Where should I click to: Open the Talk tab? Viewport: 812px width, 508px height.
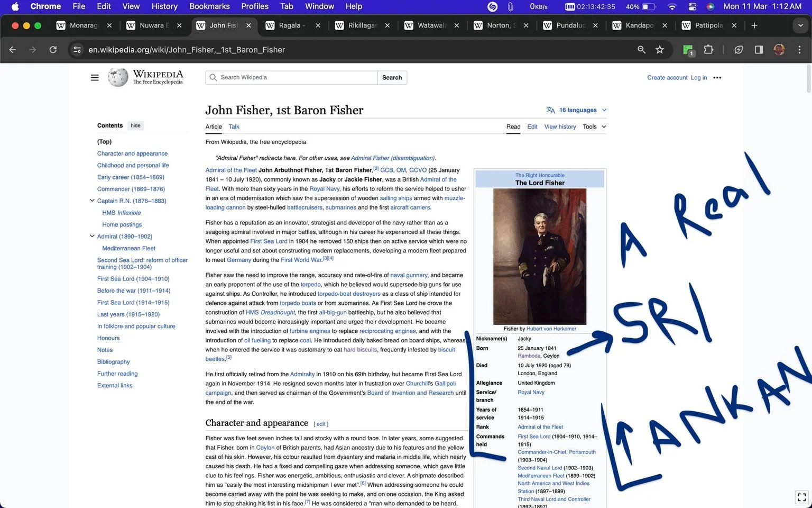pyautogui.click(x=234, y=127)
